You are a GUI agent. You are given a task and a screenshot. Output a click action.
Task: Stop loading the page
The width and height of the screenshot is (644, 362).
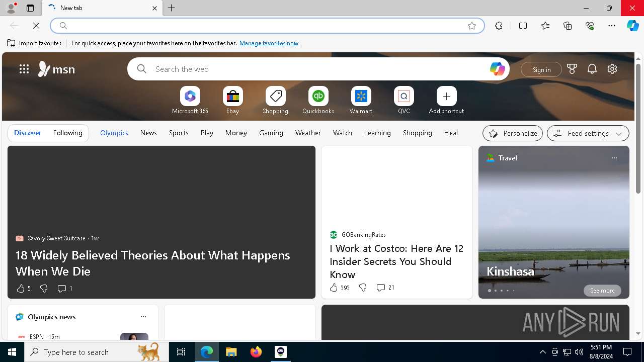coord(36,26)
